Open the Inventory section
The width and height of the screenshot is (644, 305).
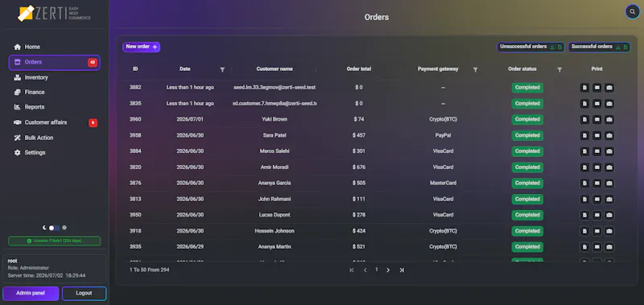54,77
